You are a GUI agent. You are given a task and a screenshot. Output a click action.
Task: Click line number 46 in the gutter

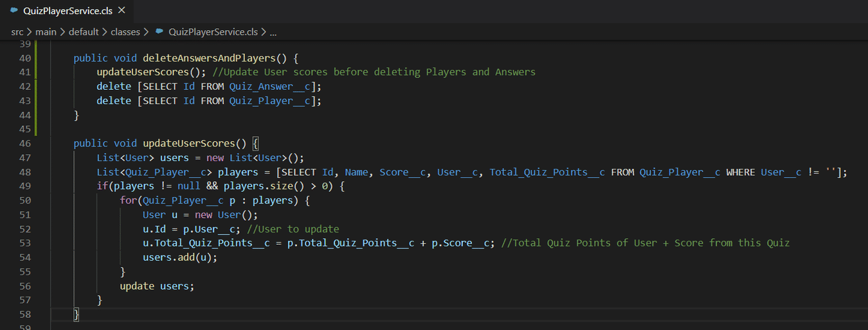click(x=24, y=143)
